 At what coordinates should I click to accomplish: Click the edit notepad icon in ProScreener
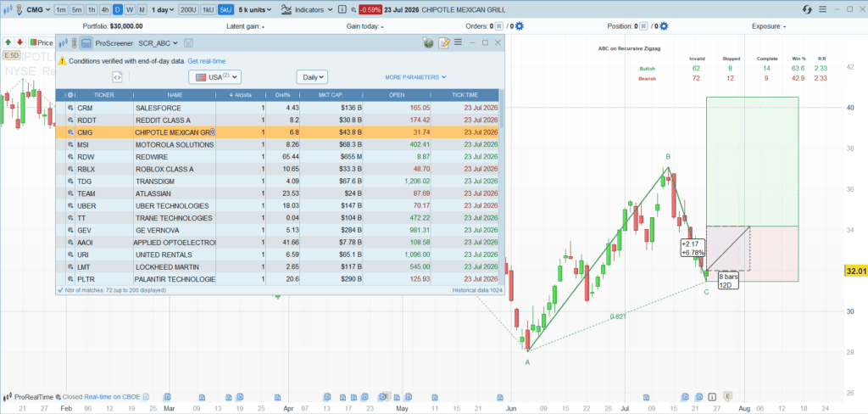click(444, 42)
